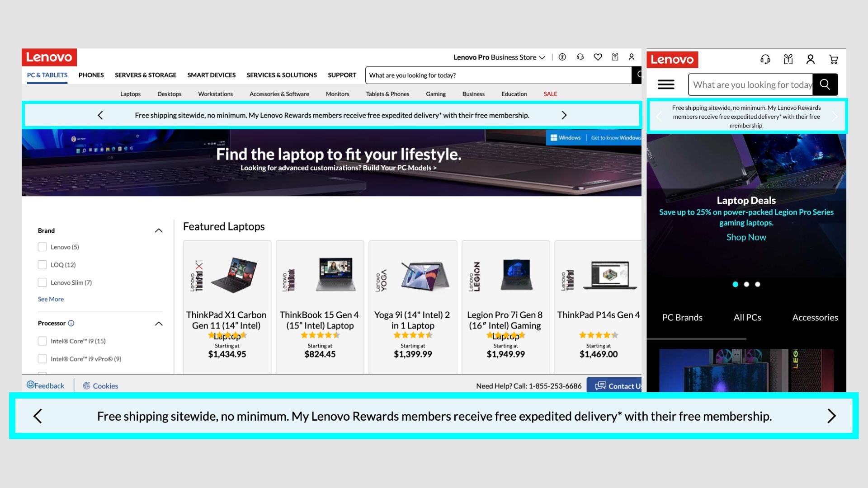Click the Processor info icon

tap(71, 323)
